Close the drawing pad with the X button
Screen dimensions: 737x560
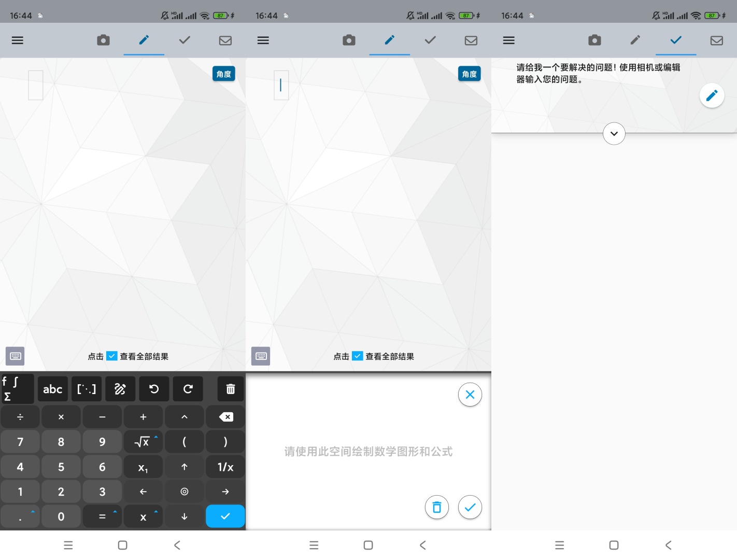[470, 395]
